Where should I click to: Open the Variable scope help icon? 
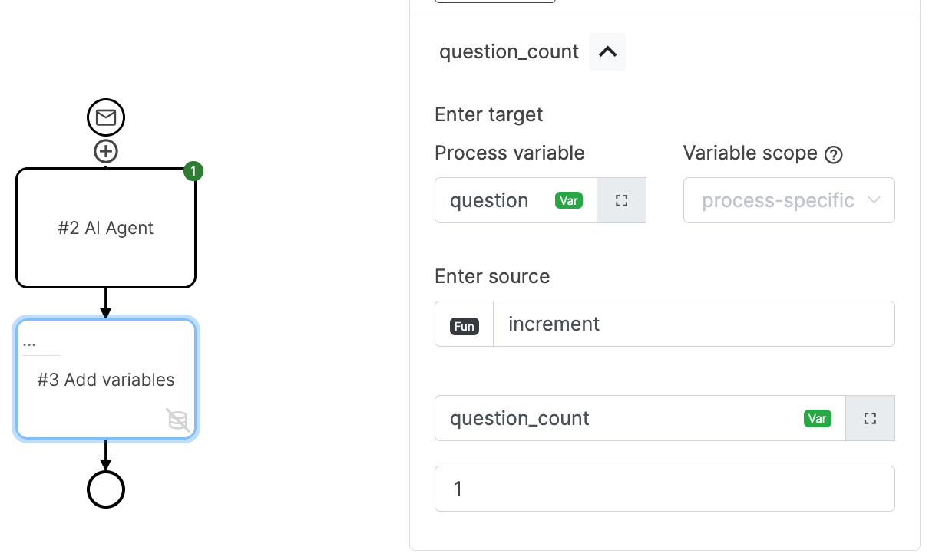pos(834,154)
